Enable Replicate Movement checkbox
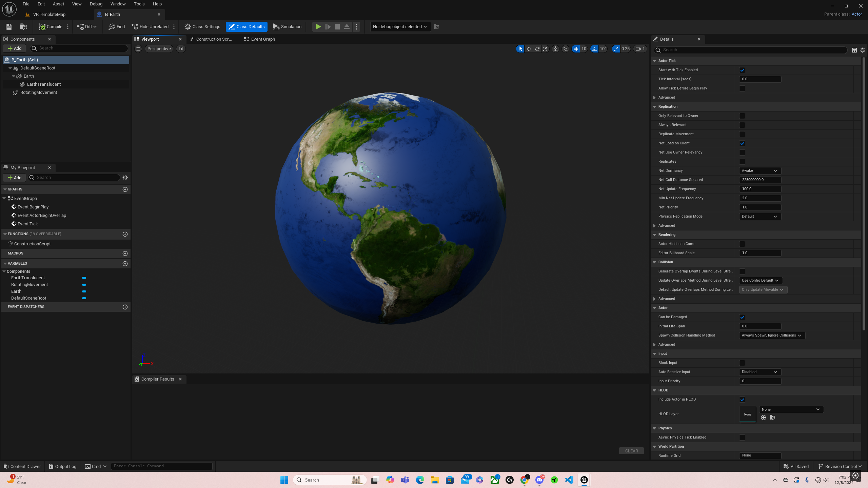 tap(742, 134)
